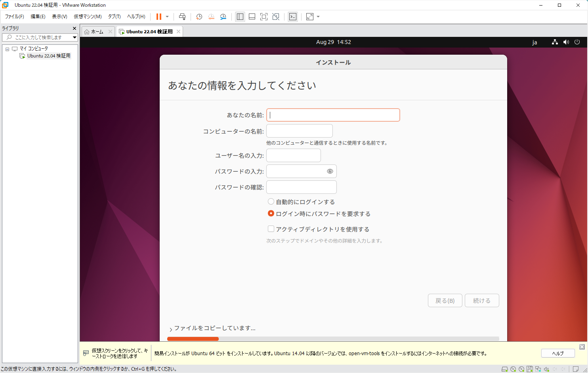
Task: Toggle the library sidebar view
Action: (x=240, y=17)
